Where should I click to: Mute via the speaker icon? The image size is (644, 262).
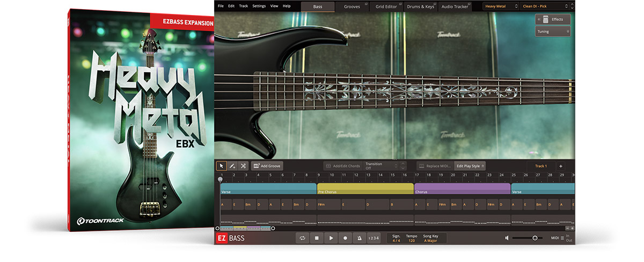[507, 238]
